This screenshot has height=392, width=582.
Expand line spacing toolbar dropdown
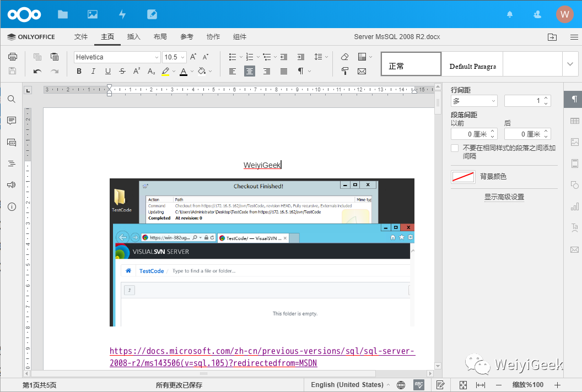coord(327,57)
